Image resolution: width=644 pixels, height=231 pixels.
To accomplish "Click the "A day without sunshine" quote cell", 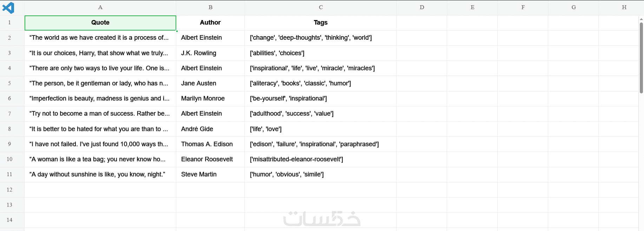I will tap(100, 174).
